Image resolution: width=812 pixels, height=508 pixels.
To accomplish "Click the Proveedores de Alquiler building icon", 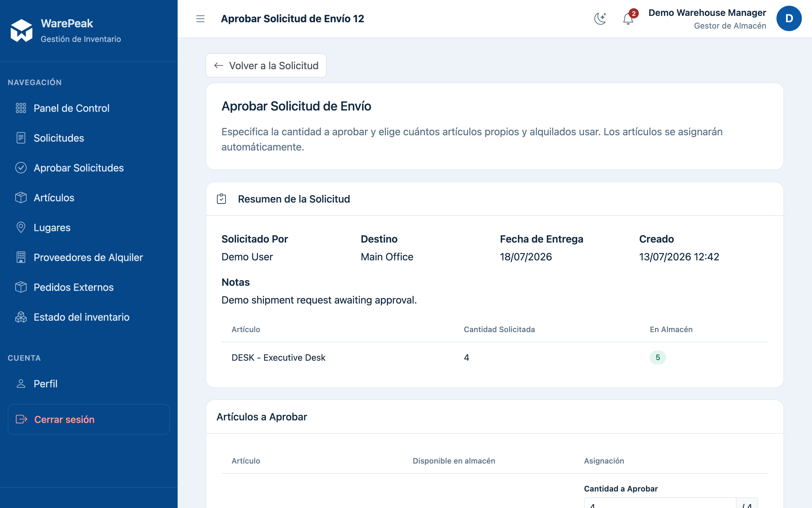I will (21, 257).
